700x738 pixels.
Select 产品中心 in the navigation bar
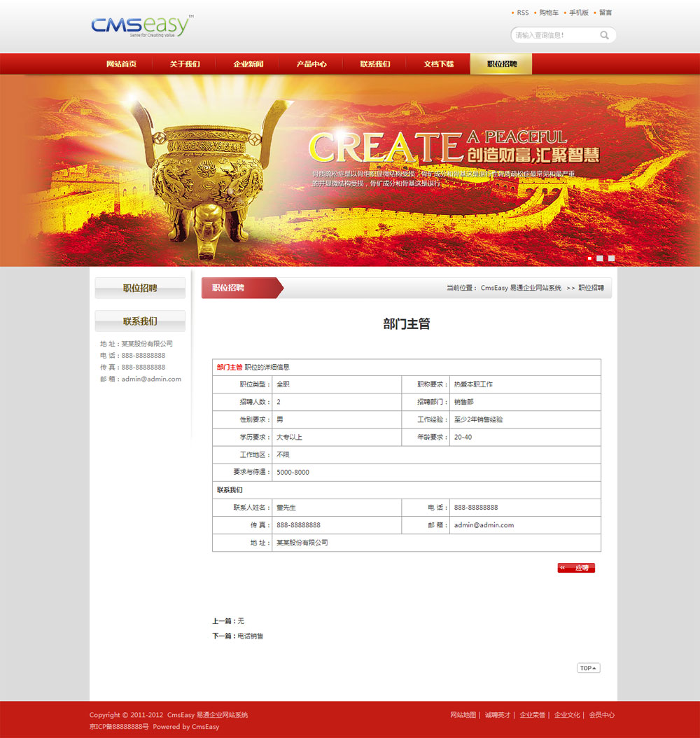coord(311,64)
